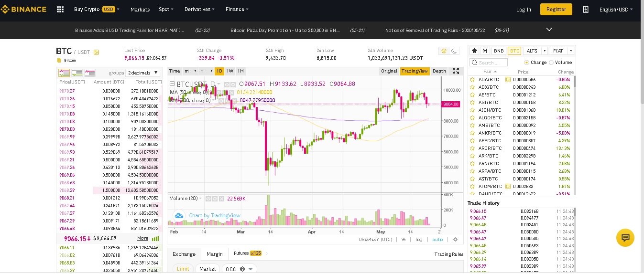Show sell orders only view icon
The width and height of the screenshot is (644, 274).
point(90,73)
